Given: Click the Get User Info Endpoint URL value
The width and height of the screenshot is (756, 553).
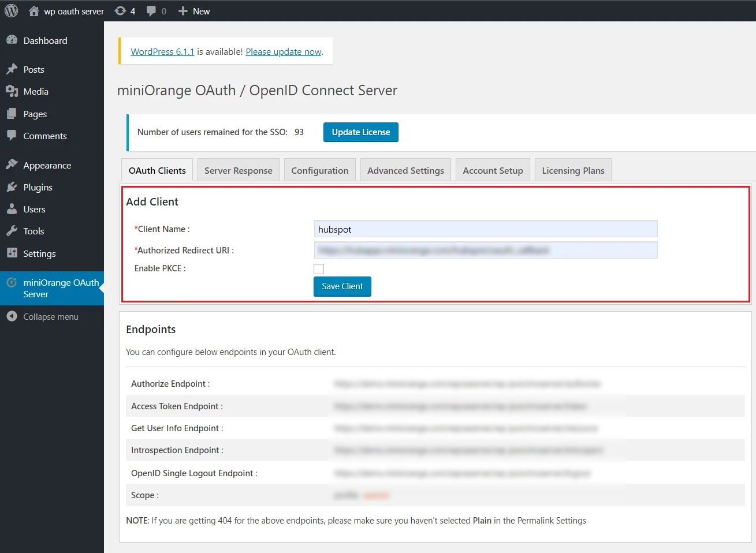Looking at the screenshot, I should click(x=465, y=428).
